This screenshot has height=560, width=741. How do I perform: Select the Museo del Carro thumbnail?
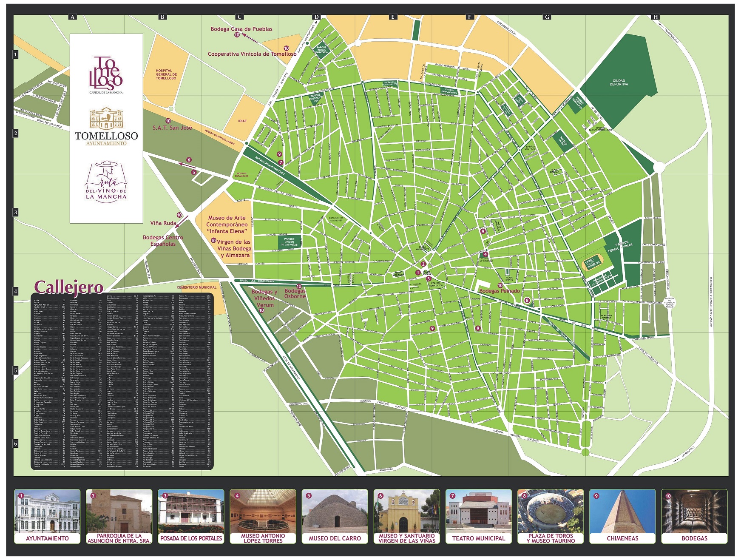335,516
